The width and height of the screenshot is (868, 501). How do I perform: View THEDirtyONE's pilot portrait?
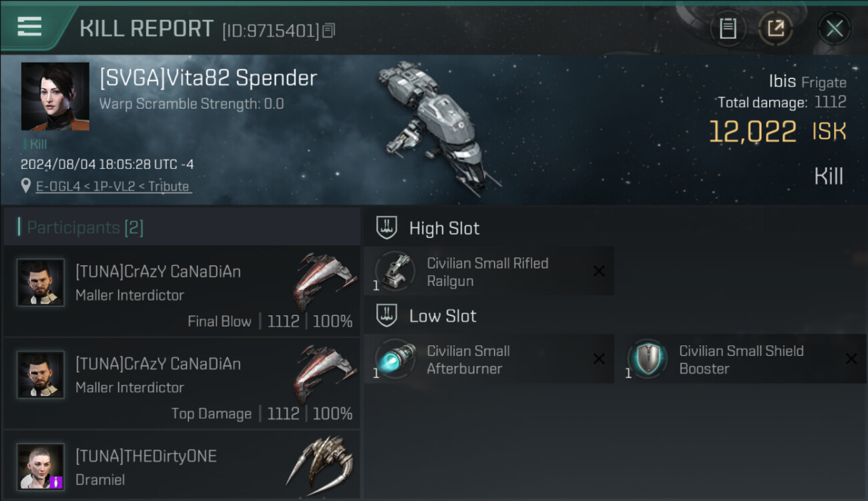point(41,466)
